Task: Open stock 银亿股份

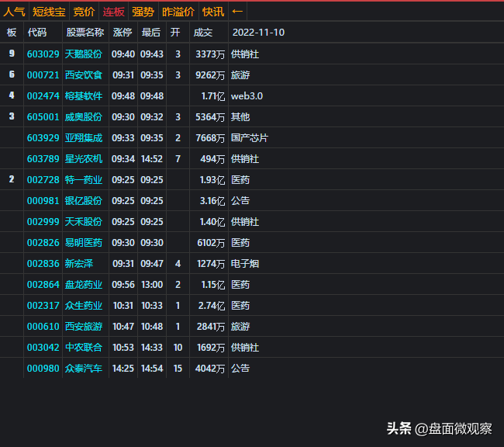Action: [x=84, y=201]
